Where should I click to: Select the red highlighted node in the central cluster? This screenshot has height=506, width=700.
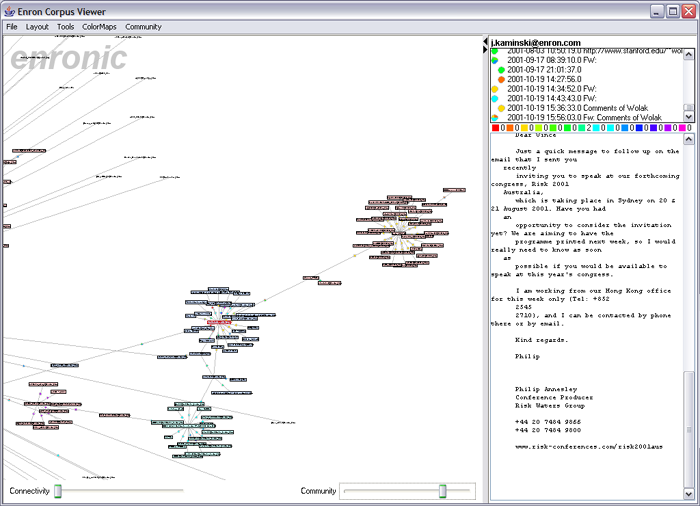[x=219, y=322]
